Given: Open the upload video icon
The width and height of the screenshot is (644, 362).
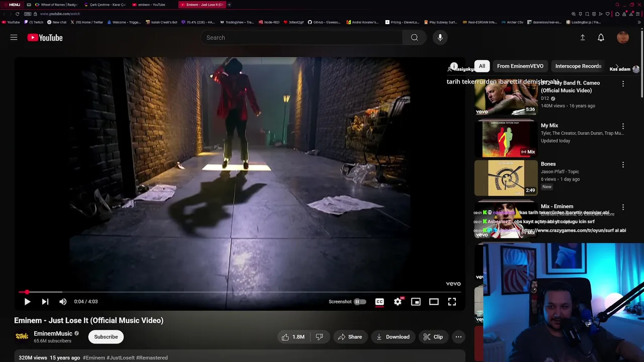Looking at the screenshot, I should pos(583,38).
